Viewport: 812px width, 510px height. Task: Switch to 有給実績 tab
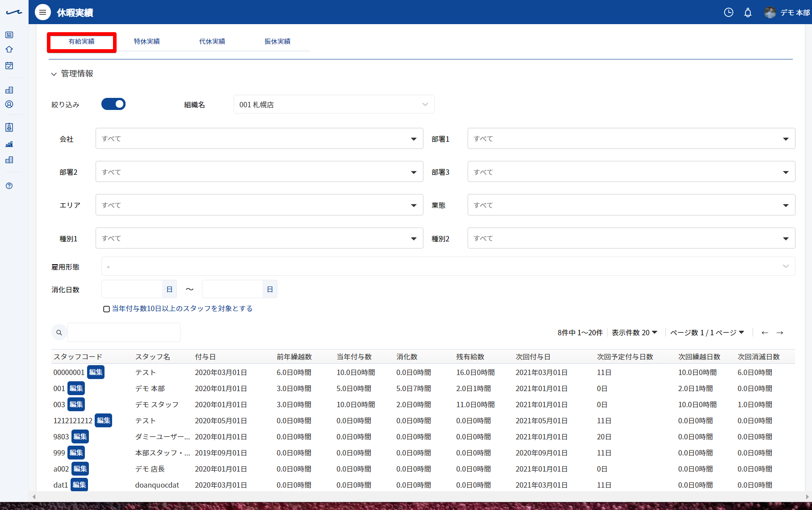pyautogui.click(x=81, y=42)
